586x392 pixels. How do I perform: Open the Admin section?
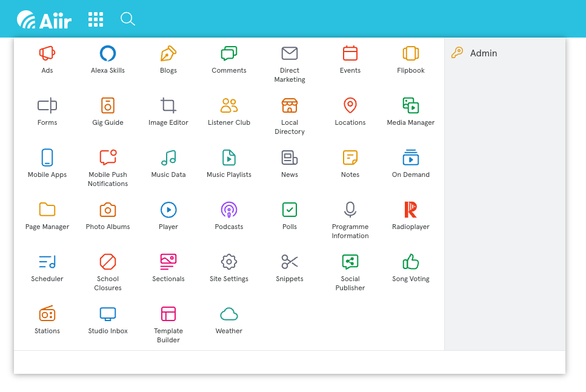tap(483, 53)
